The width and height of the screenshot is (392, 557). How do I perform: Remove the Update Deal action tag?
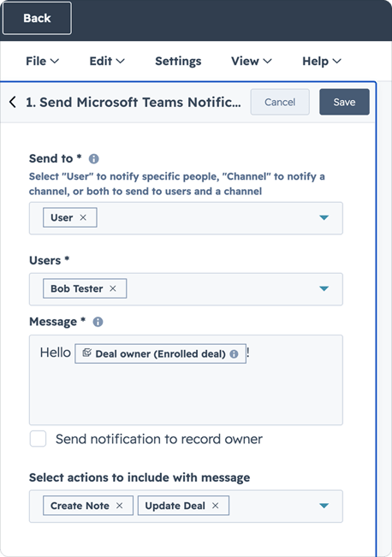point(216,506)
